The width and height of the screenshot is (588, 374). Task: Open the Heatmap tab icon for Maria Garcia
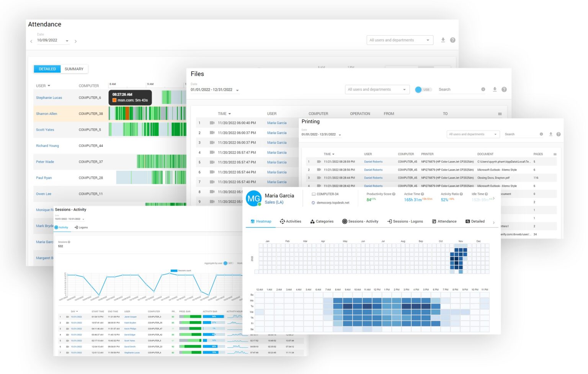click(x=252, y=221)
